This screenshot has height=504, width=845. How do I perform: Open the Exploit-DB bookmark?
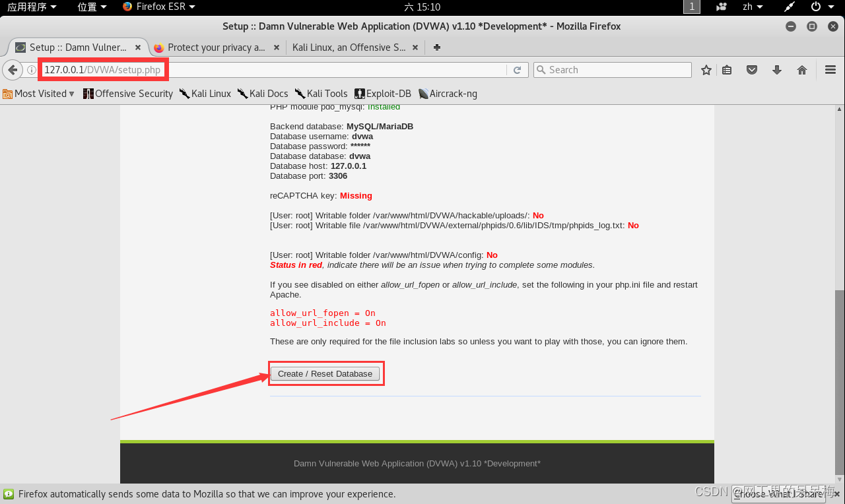[383, 94]
